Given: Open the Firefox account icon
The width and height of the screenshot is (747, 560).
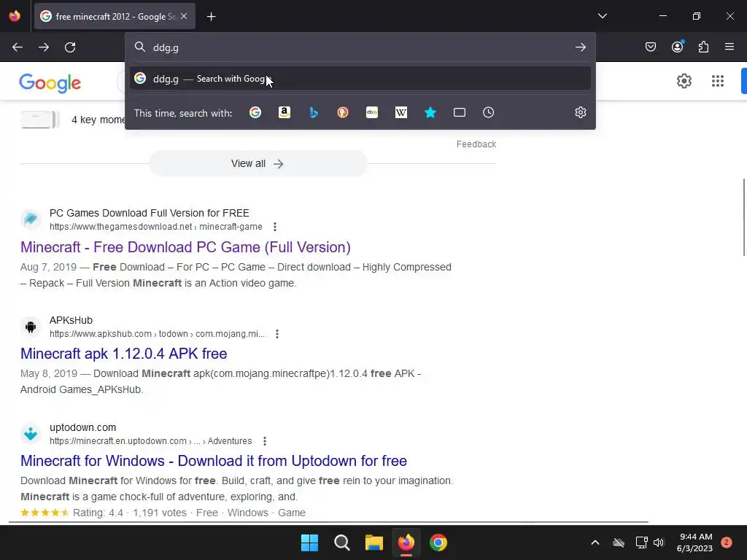Looking at the screenshot, I should 677,47.
